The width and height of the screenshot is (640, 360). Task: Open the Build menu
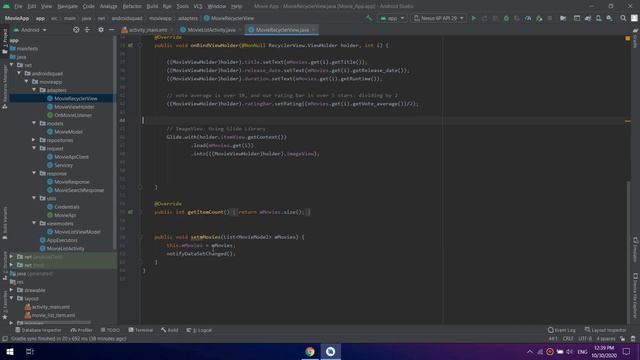[152, 6]
